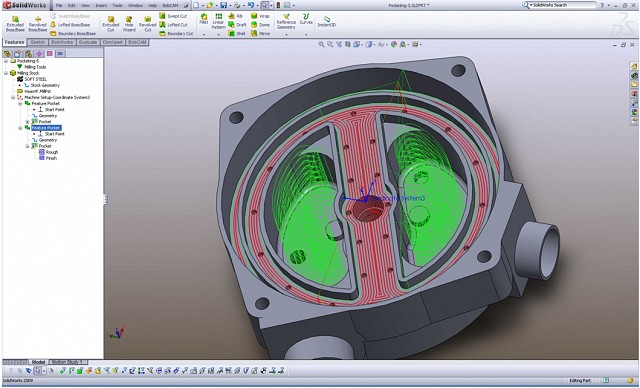
Task: Select the highlighted Feature Pocket item
Action: point(46,128)
